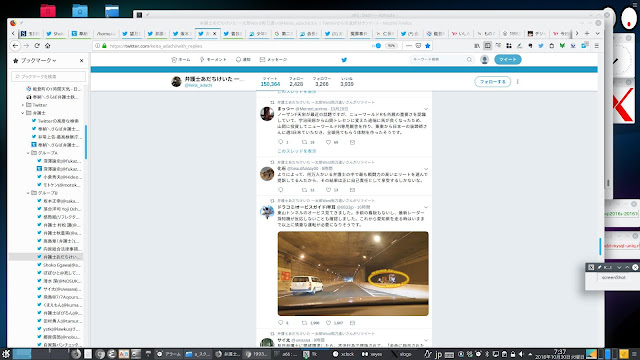Viewport: 640px width, 360px height.
Task: Click the bookmark search field
Action: (49, 76)
